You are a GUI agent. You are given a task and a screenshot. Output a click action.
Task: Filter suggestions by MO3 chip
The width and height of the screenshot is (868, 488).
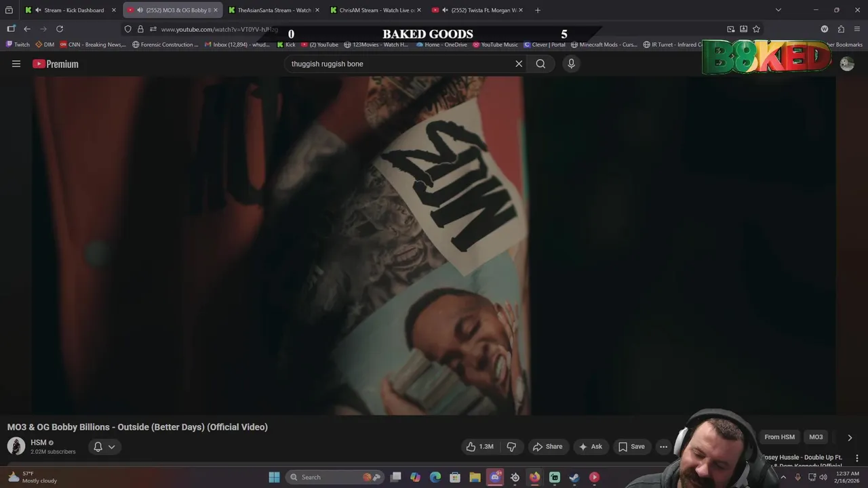click(x=816, y=437)
